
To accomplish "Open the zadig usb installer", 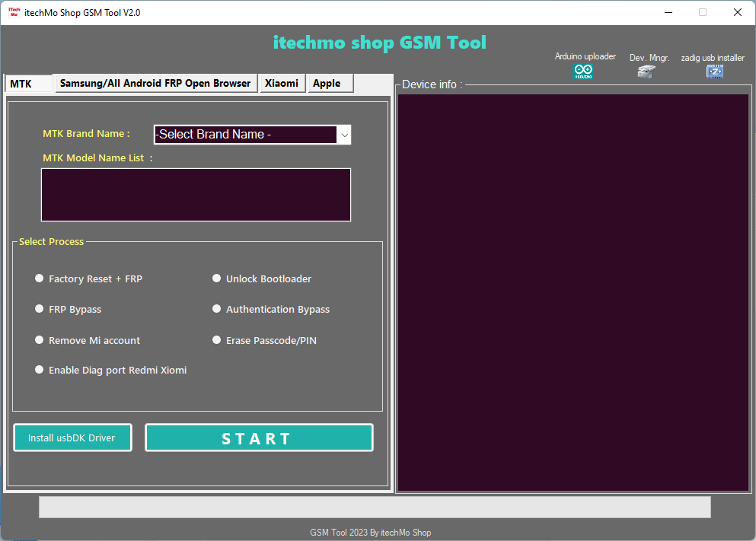I will [714, 71].
